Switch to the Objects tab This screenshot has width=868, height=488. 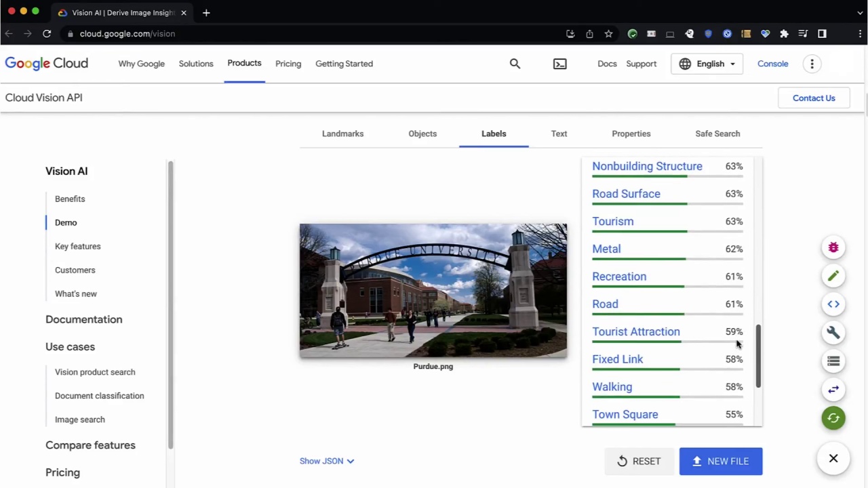[422, 134]
